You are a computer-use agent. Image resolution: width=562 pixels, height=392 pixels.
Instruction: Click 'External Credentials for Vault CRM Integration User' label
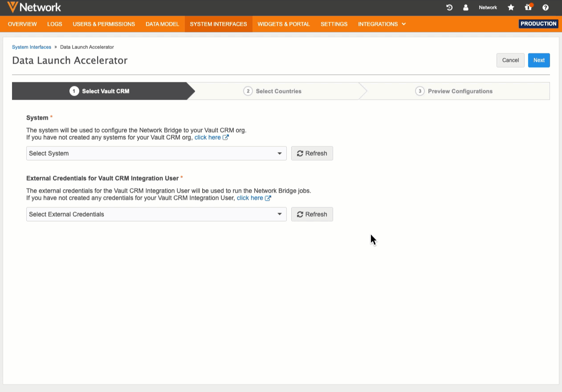click(x=103, y=178)
